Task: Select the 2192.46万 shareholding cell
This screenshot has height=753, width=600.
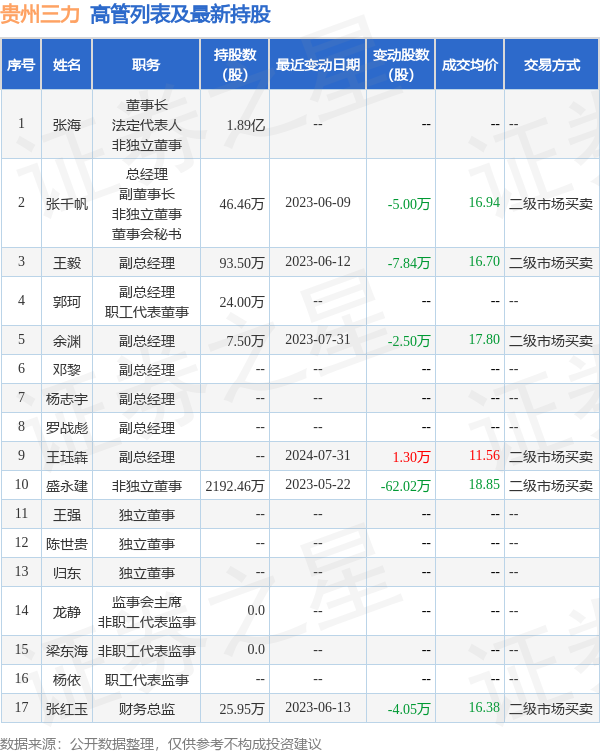Action: tap(235, 486)
